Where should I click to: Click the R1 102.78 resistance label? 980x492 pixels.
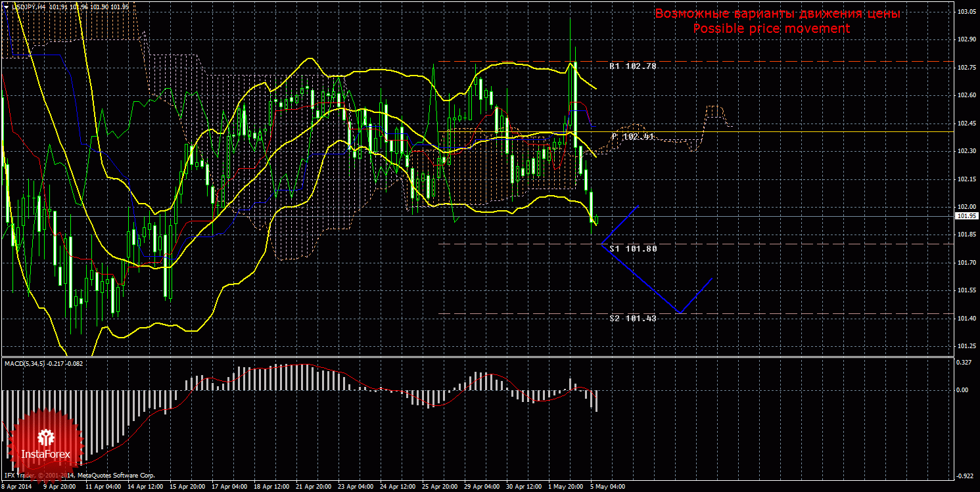(x=633, y=66)
